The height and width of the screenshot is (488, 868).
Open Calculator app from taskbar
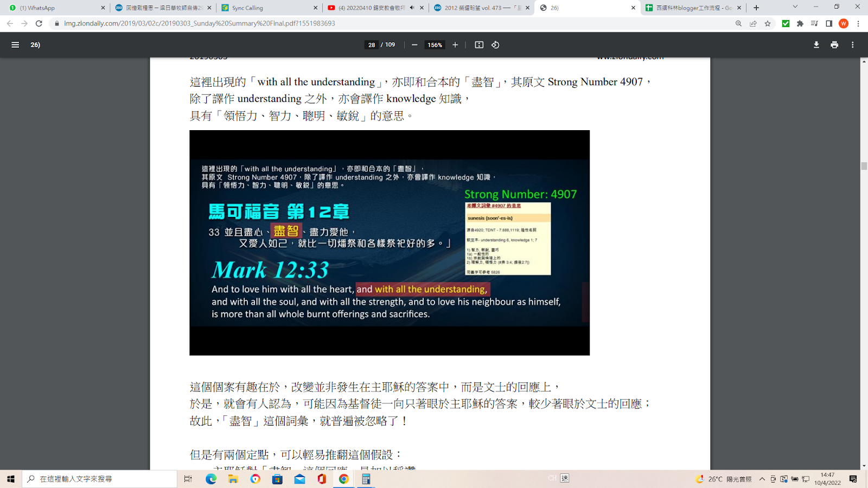coord(366,479)
